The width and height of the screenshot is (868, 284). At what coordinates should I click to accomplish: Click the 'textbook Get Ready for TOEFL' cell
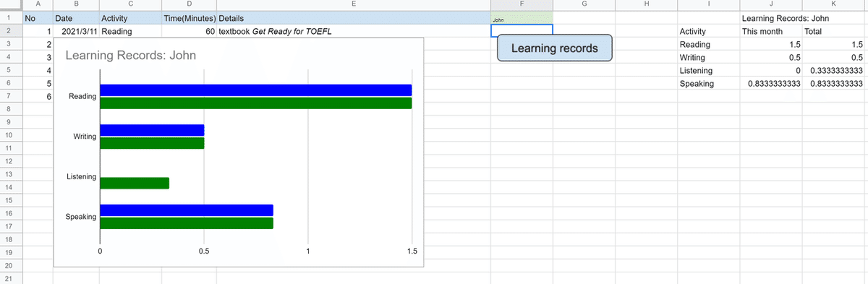(353, 31)
